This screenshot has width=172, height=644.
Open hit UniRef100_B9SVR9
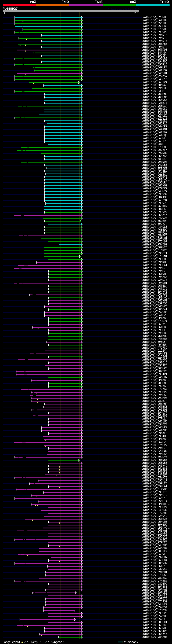click(154, 32)
